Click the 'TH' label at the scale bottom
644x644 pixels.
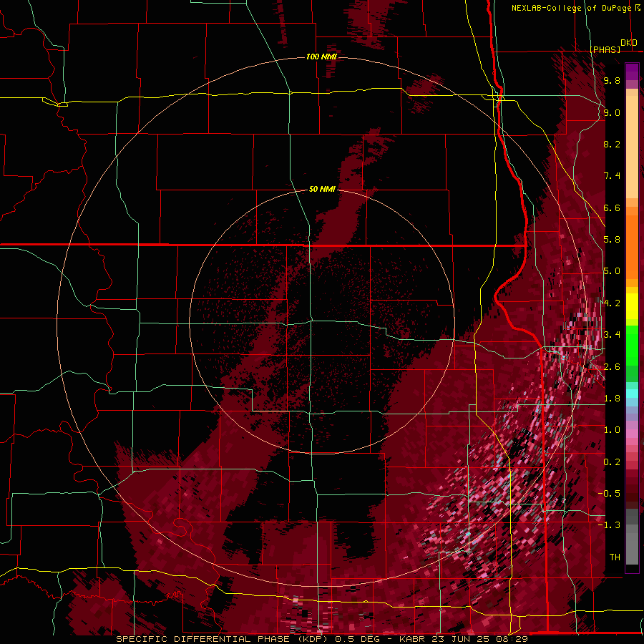tap(615, 557)
